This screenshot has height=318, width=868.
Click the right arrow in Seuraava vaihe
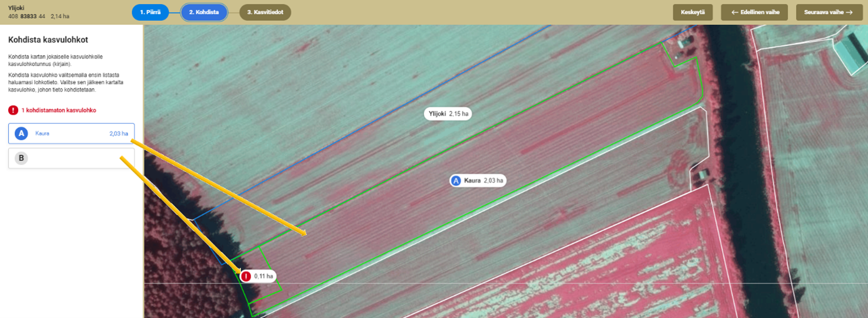pos(849,12)
